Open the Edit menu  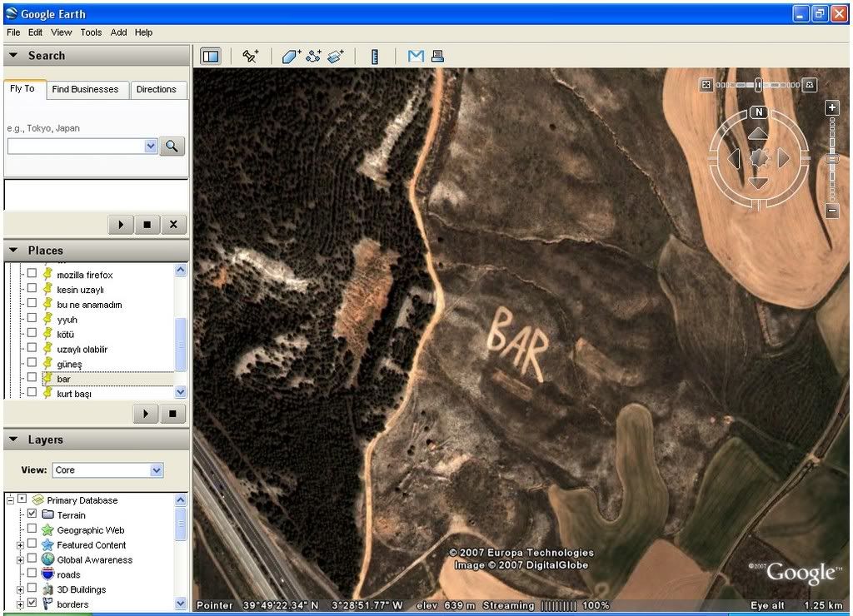pyautogui.click(x=35, y=32)
